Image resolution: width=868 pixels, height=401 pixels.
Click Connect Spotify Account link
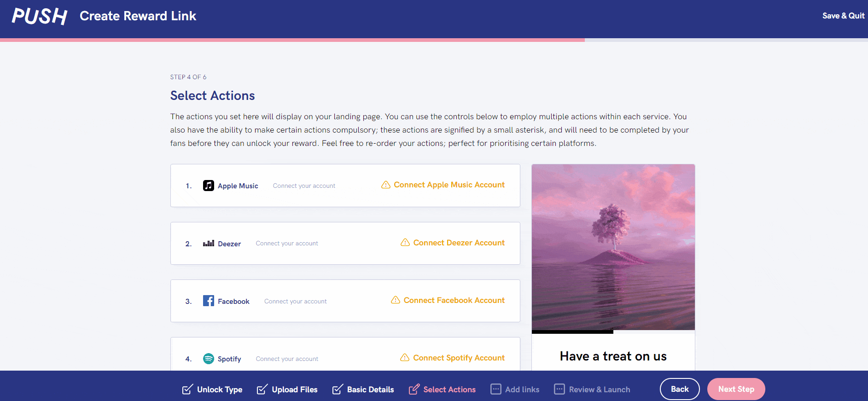[459, 358]
